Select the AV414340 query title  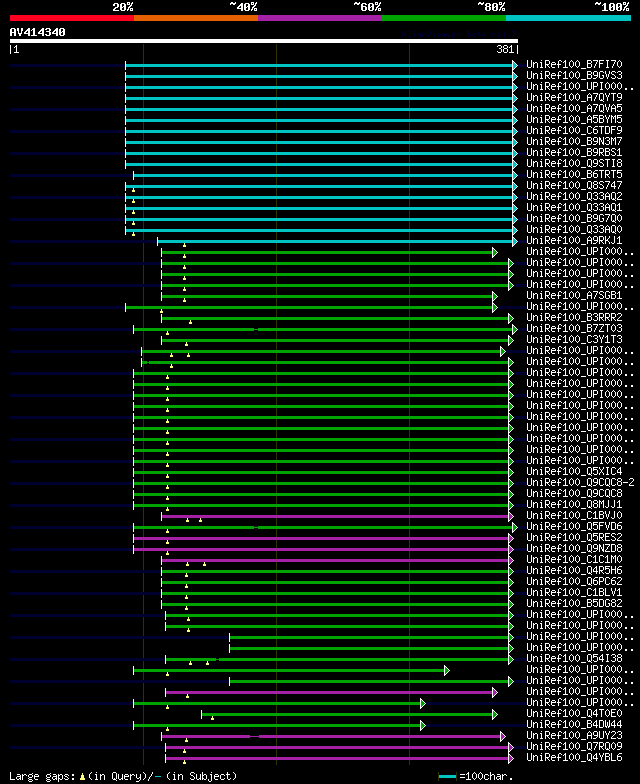pos(38,32)
